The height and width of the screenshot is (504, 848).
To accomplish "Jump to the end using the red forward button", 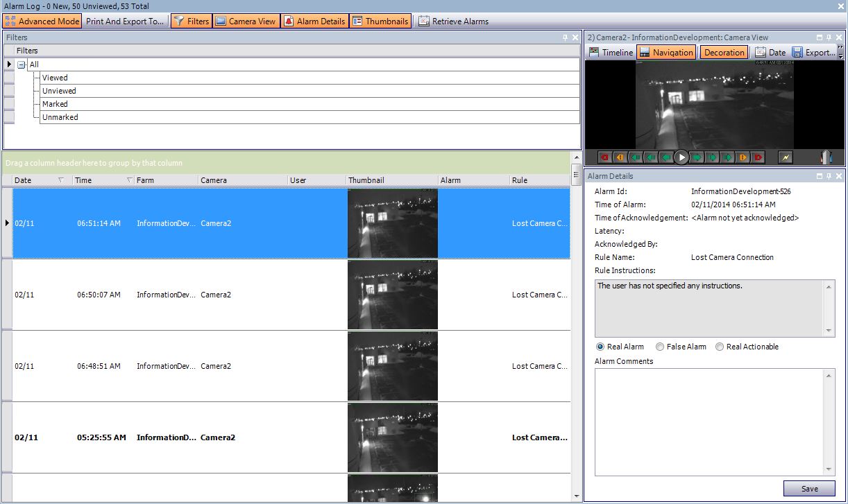I will [758, 157].
